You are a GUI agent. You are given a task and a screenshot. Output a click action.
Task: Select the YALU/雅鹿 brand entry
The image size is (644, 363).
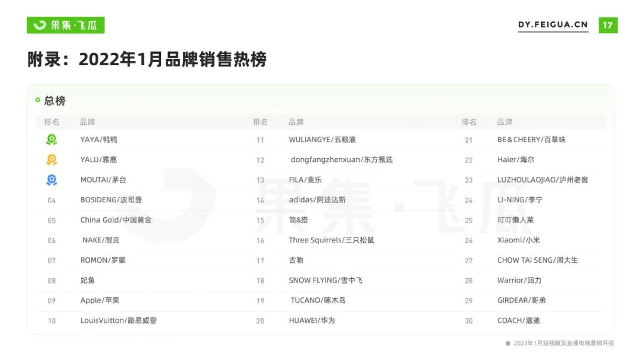(98, 159)
